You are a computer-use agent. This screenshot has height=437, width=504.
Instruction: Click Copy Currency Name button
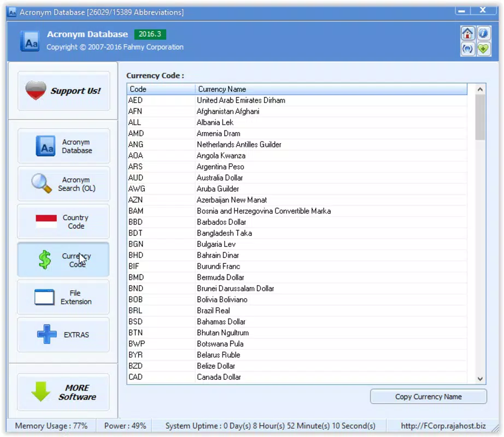coord(429,397)
